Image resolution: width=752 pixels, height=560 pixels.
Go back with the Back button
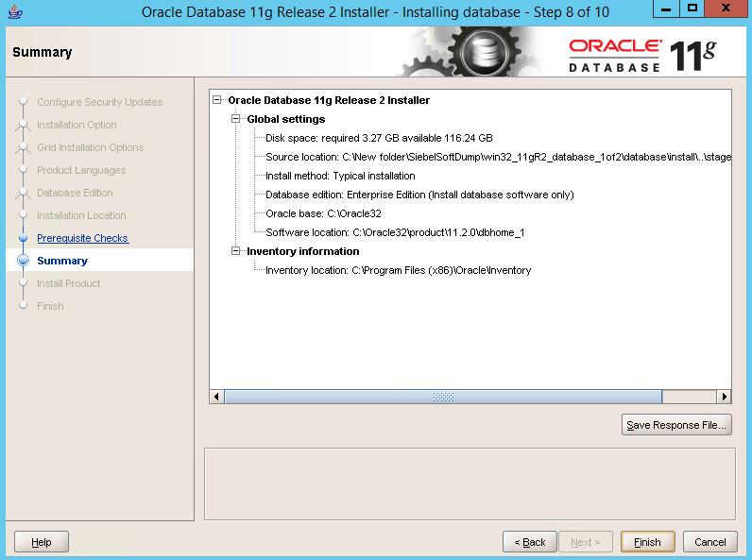click(x=529, y=542)
